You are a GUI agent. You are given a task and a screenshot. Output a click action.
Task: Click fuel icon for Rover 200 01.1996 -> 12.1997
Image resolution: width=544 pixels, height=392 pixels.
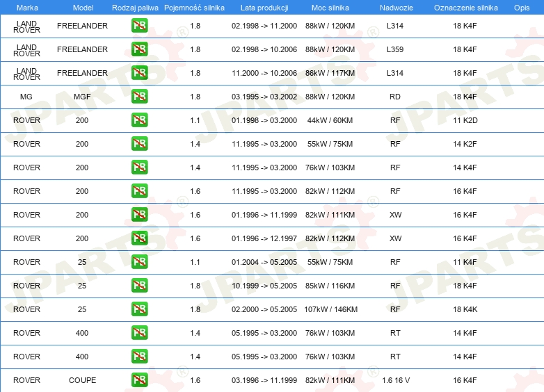(139, 238)
